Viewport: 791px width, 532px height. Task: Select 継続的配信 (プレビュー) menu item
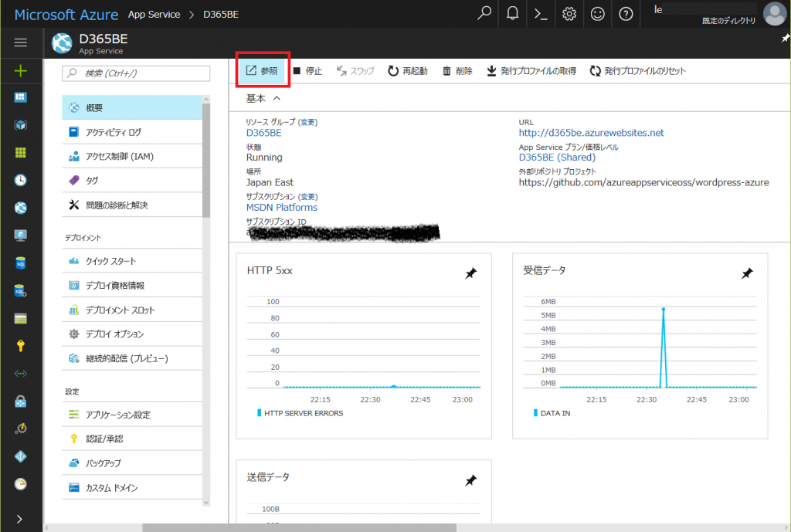click(x=132, y=358)
